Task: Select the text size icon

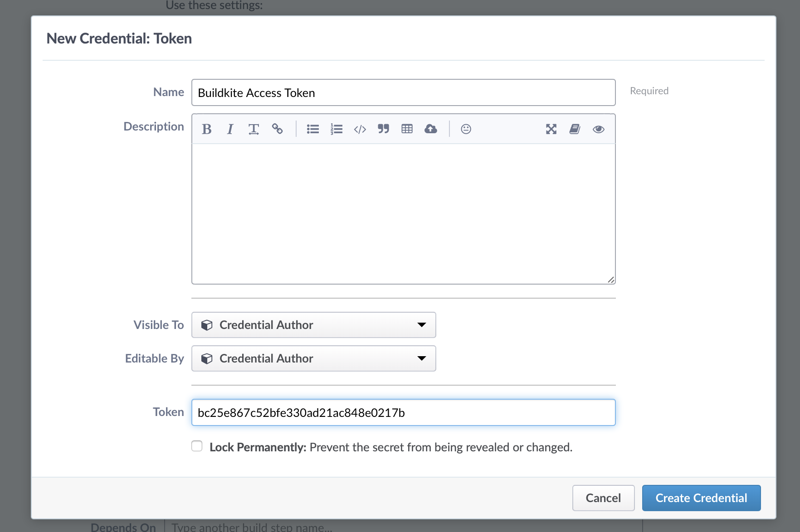Action: [x=254, y=129]
